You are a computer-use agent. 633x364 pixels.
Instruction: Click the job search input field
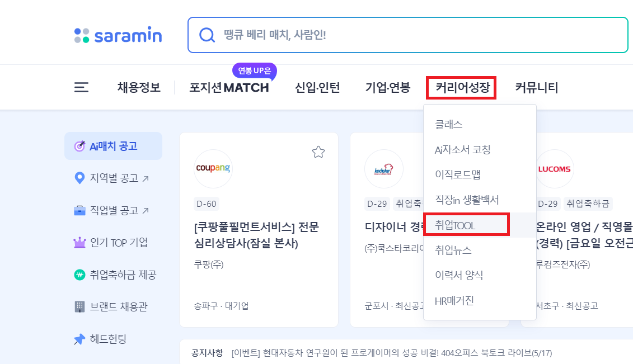(x=392, y=35)
